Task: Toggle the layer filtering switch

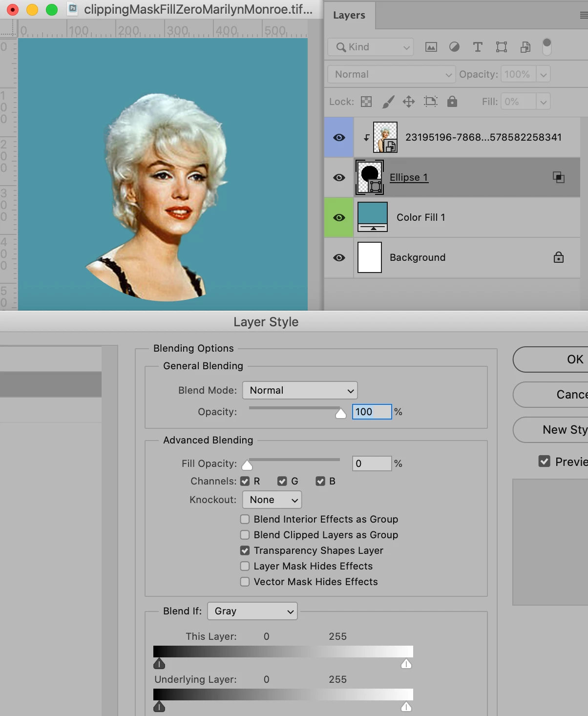Action: click(x=547, y=47)
